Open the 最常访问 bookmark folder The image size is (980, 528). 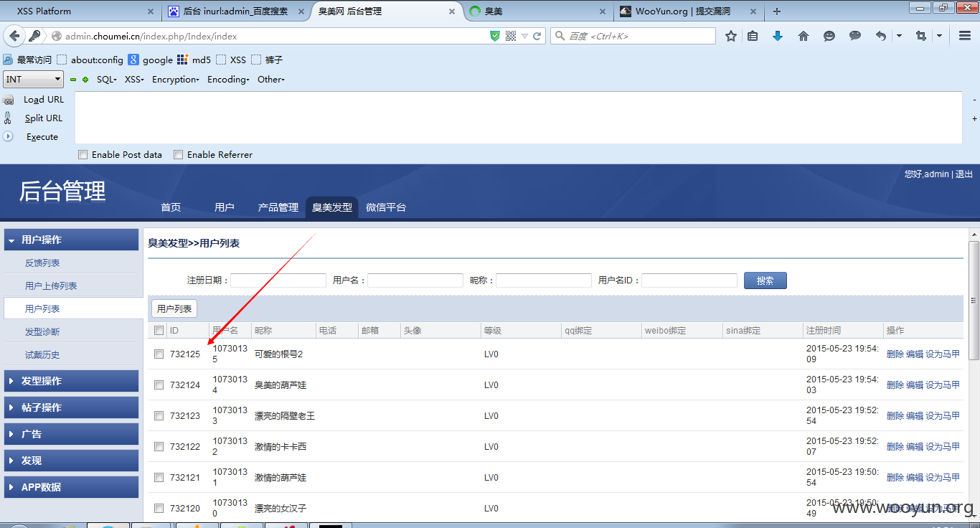pyautogui.click(x=28, y=60)
